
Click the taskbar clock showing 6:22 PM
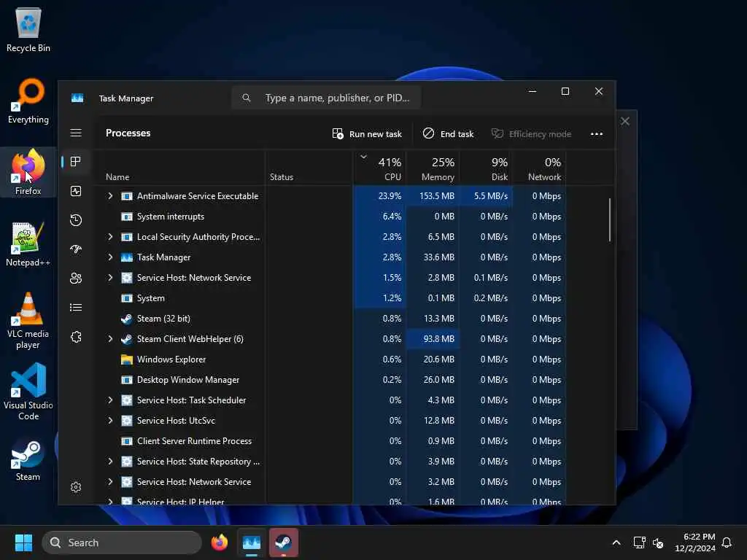[695, 542]
